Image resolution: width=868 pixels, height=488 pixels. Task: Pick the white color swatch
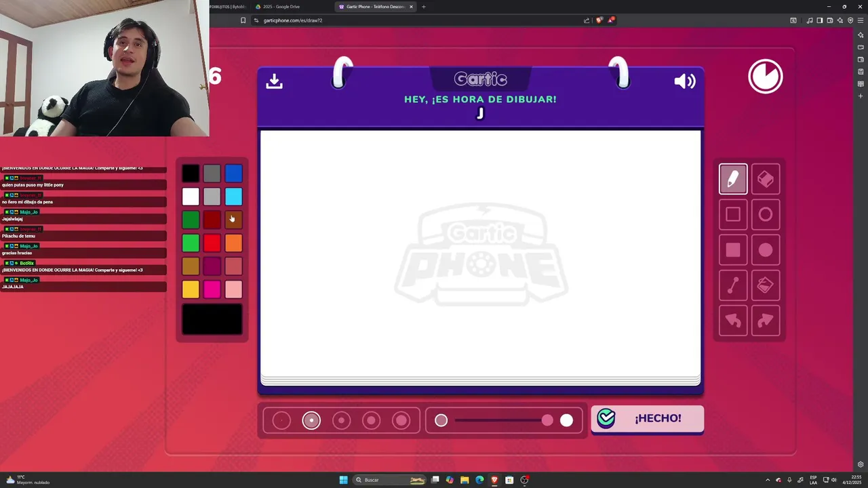pyautogui.click(x=191, y=197)
